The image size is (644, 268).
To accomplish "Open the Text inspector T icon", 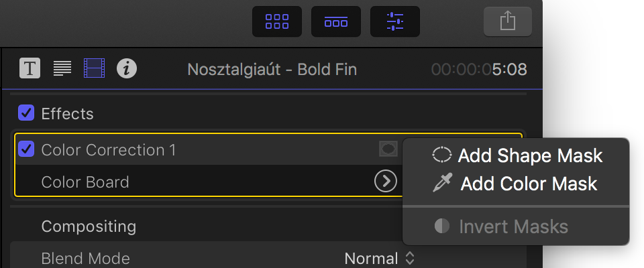I will [30, 68].
